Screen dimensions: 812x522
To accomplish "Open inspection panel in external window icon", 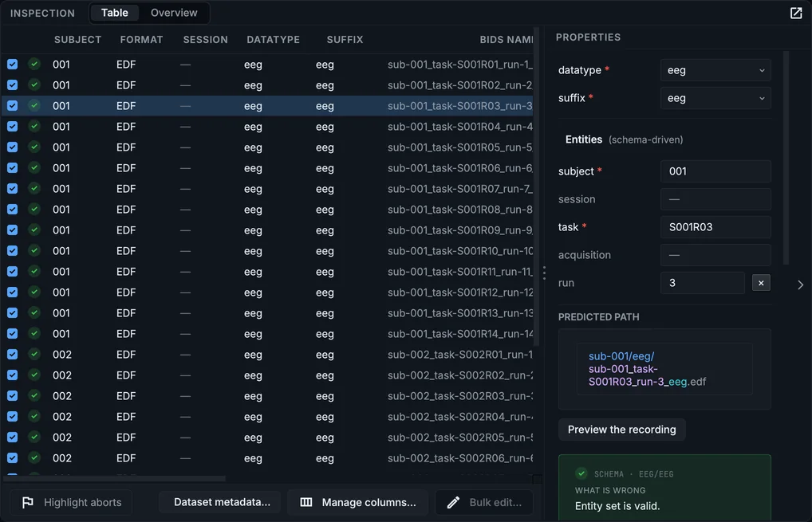I will point(796,13).
